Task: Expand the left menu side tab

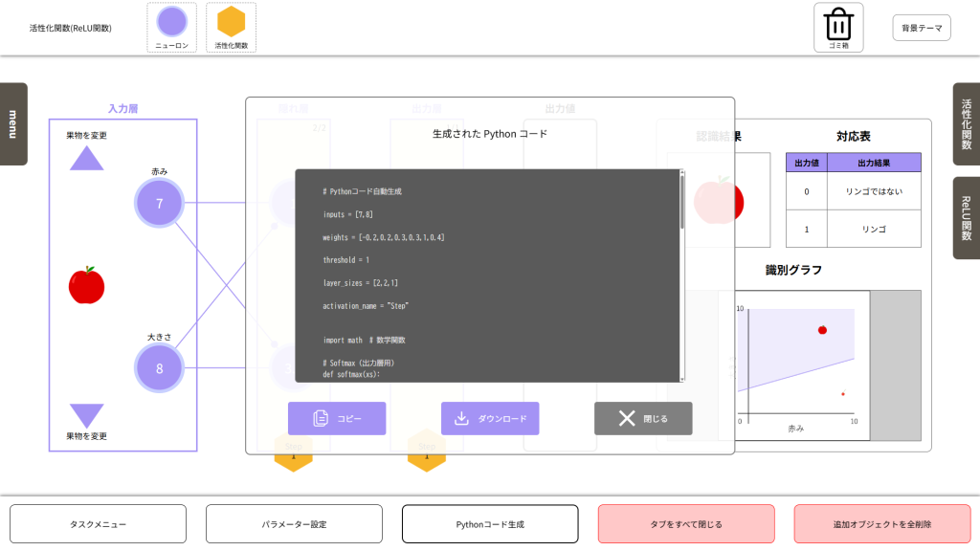Action: pos(12,123)
